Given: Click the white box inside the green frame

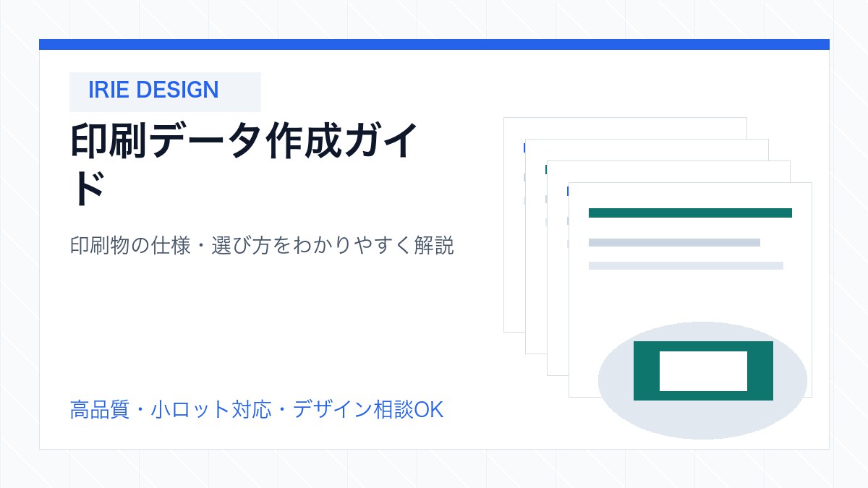Looking at the screenshot, I should point(703,371).
